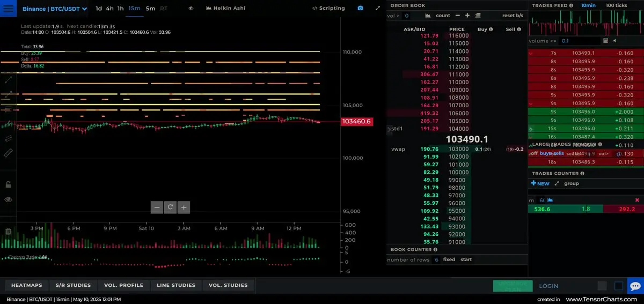
Task: Open the Scripting editor
Action: (328, 9)
